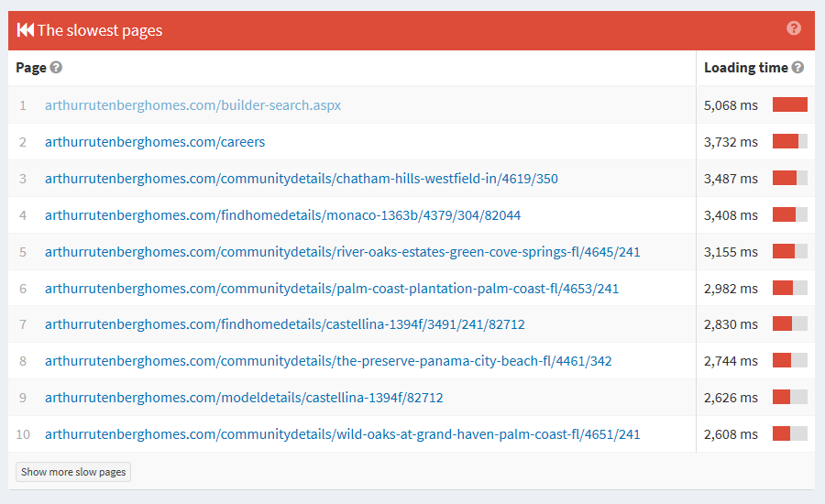This screenshot has height=504, width=825.
Task: Click the loading bar for 5,068 ms row
Action: (x=789, y=105)
